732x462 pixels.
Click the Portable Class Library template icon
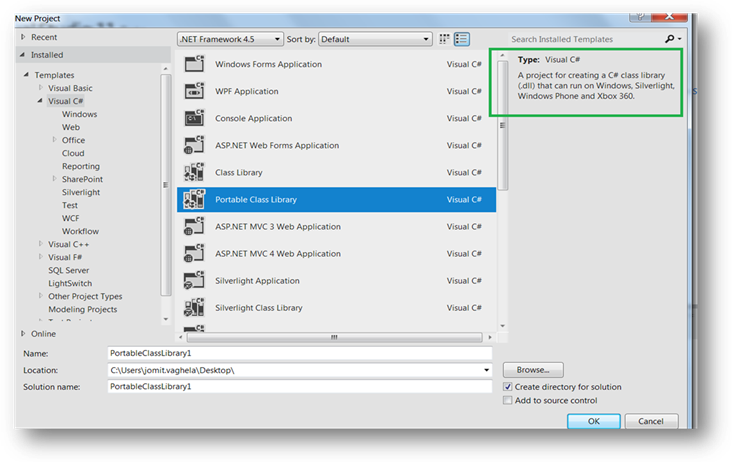click(x=194, y=199)
